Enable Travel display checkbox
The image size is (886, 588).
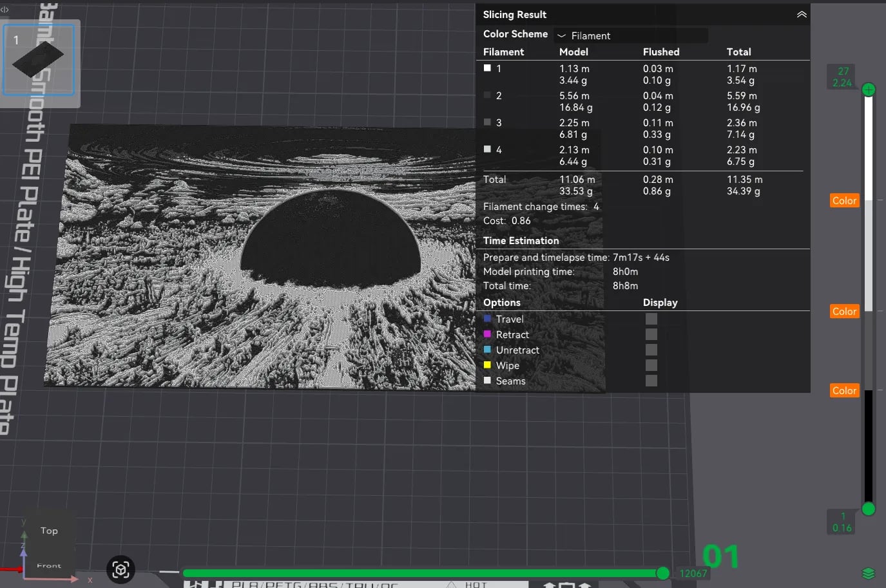coord(651,319)
